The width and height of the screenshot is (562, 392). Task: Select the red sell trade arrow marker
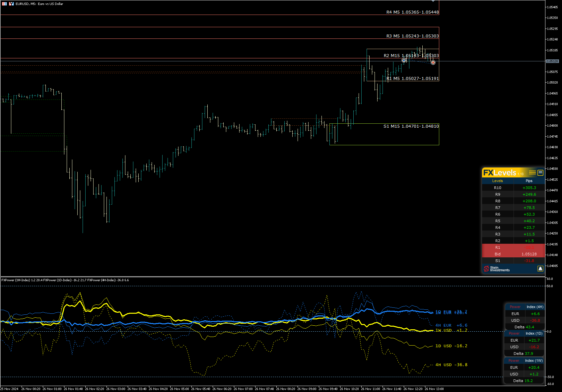pyautogui.click(x=433, y=62)
